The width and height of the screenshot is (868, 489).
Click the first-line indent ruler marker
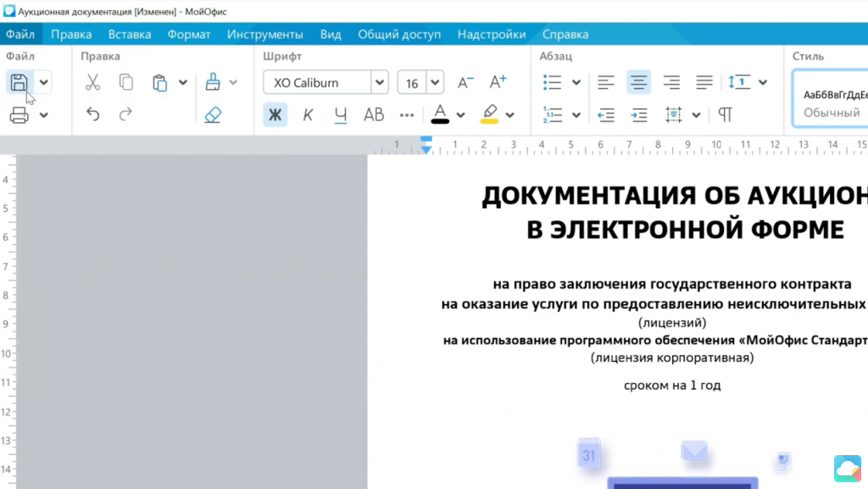426,139
